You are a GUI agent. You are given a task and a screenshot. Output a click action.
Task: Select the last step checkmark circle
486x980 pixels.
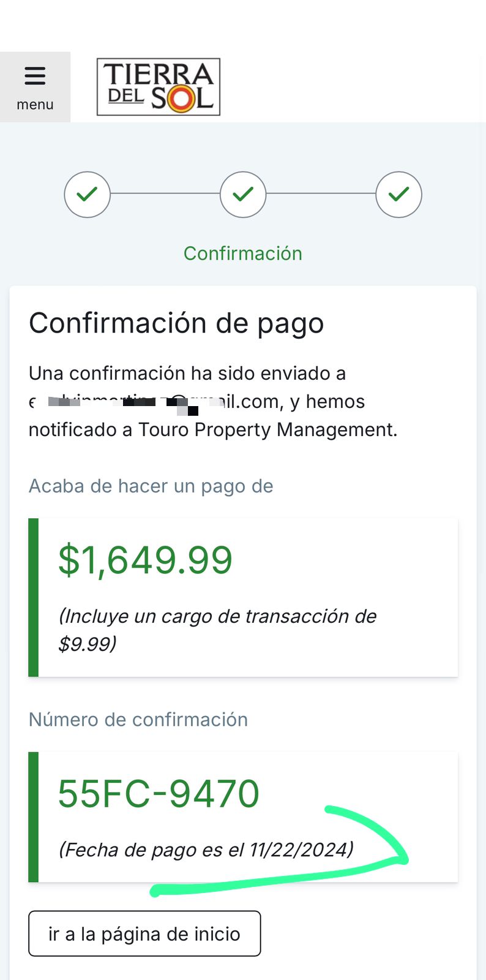point(398,195)
